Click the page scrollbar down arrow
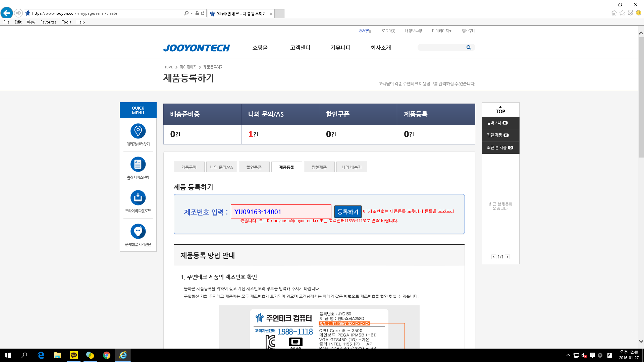Viewport: 644px width, 362px height. pos(641,342)
